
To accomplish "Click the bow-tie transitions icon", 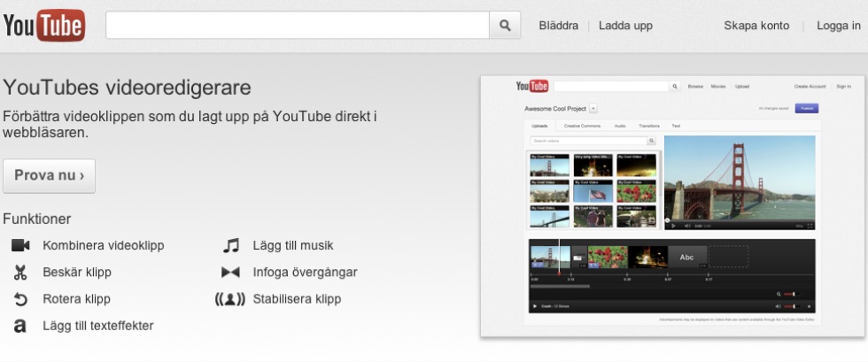I will coord(230,273).
